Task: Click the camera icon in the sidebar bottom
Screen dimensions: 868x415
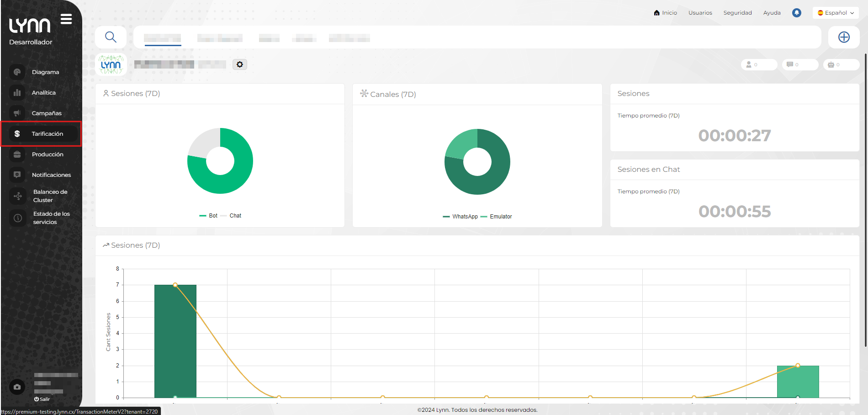Action: click(x=17, y=387)
